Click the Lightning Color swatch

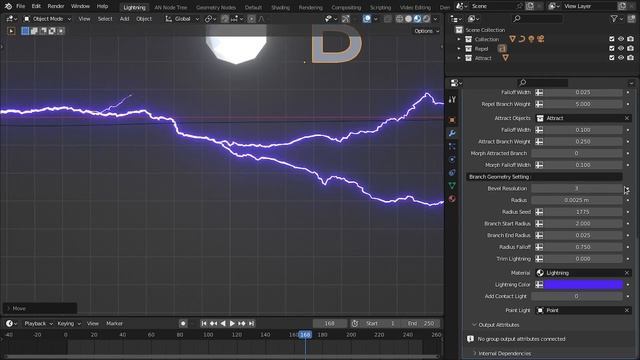point(583,284)
